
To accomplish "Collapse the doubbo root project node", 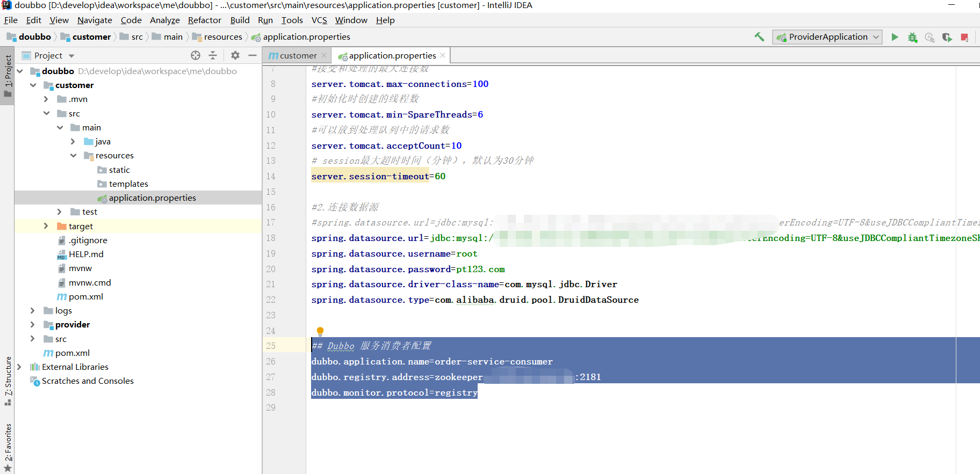I will pyautogui.click(x=20, y=71).
